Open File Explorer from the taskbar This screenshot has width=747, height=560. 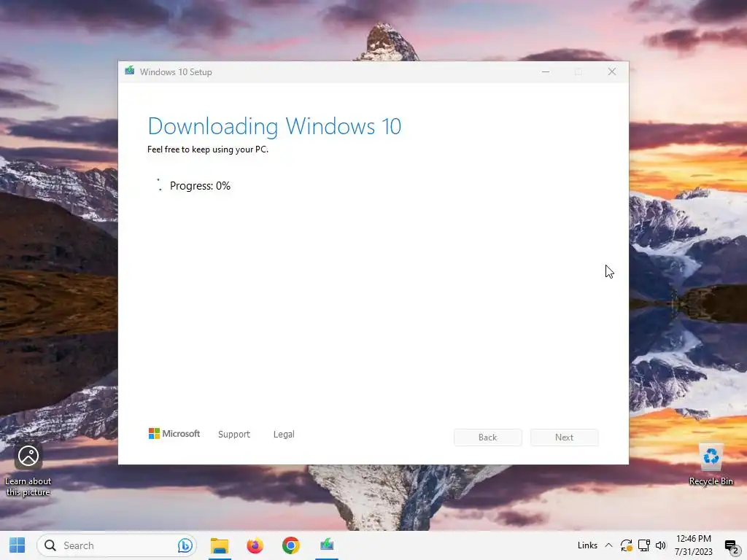220,545
